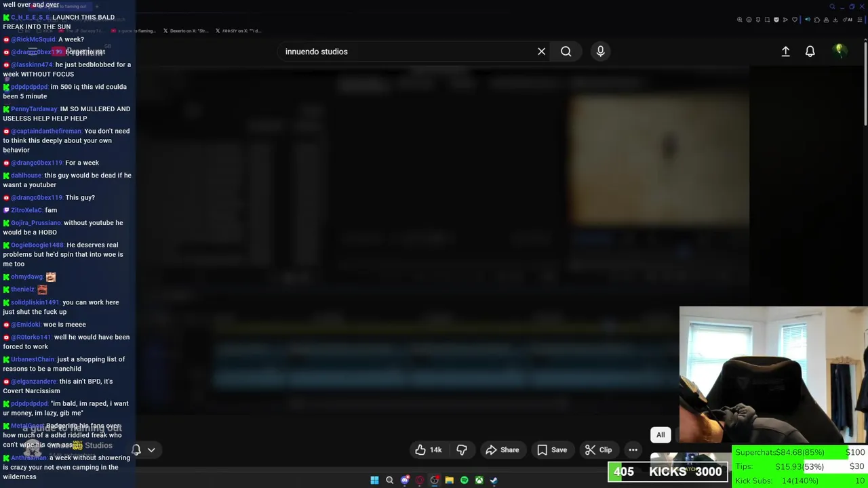Open Windows taskbar search
The width and height of the screenshot is (868, 488).
point(389,480)
